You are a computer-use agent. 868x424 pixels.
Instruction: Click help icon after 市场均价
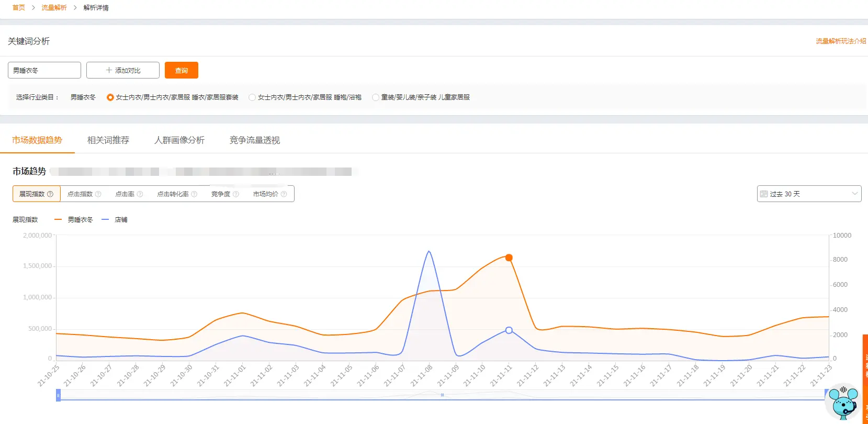click(x=284, y=194)
